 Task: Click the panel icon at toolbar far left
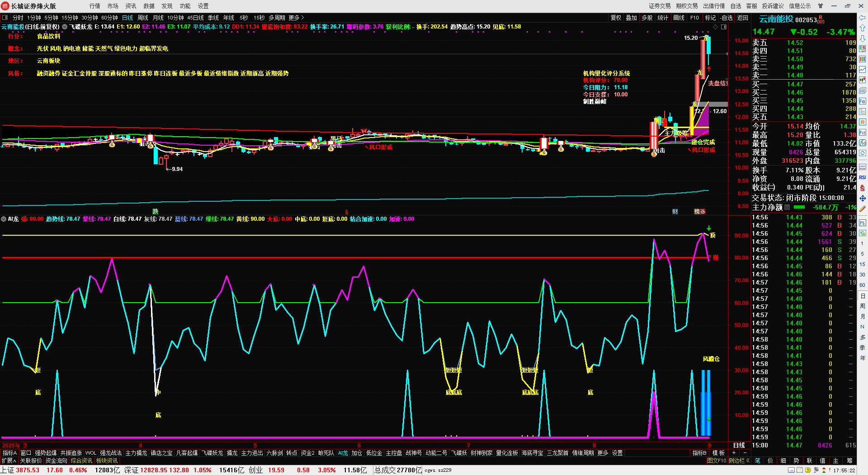[x=5, y=18]
